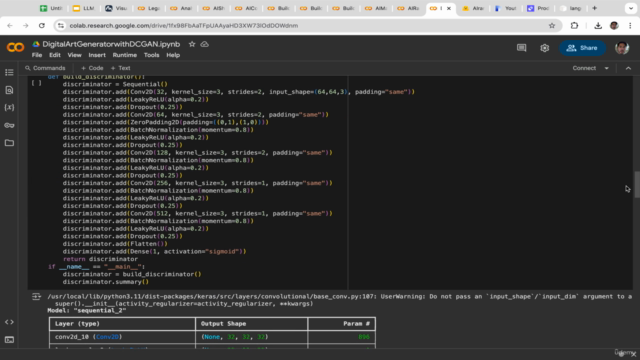Viewport: 640px width, 360px height.
Task: Open the Colab logo home link
Action: coord(16,47)
